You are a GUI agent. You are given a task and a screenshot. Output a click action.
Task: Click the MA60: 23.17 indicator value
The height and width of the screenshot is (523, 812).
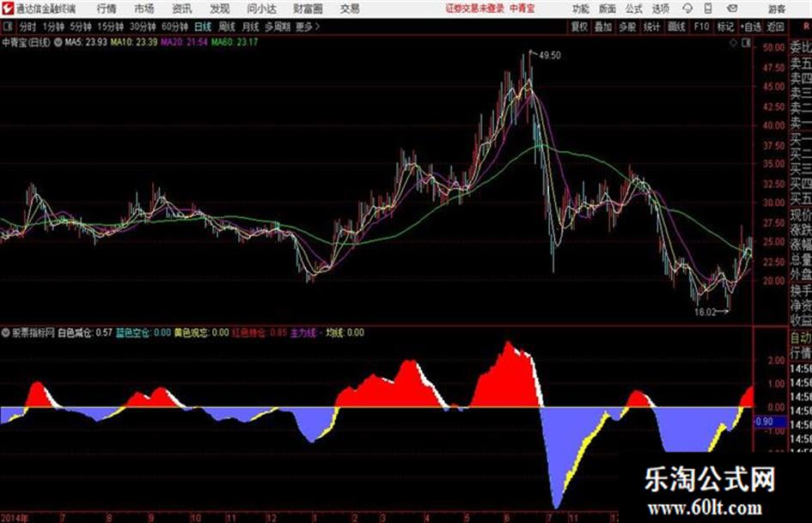point(234,42)
